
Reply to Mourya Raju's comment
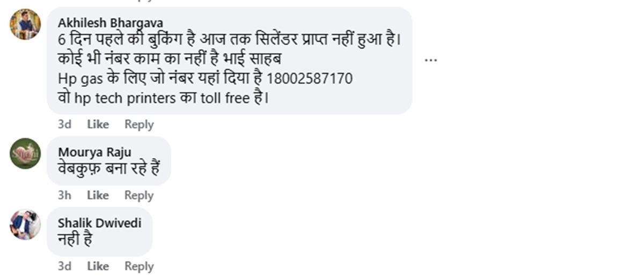139,195
